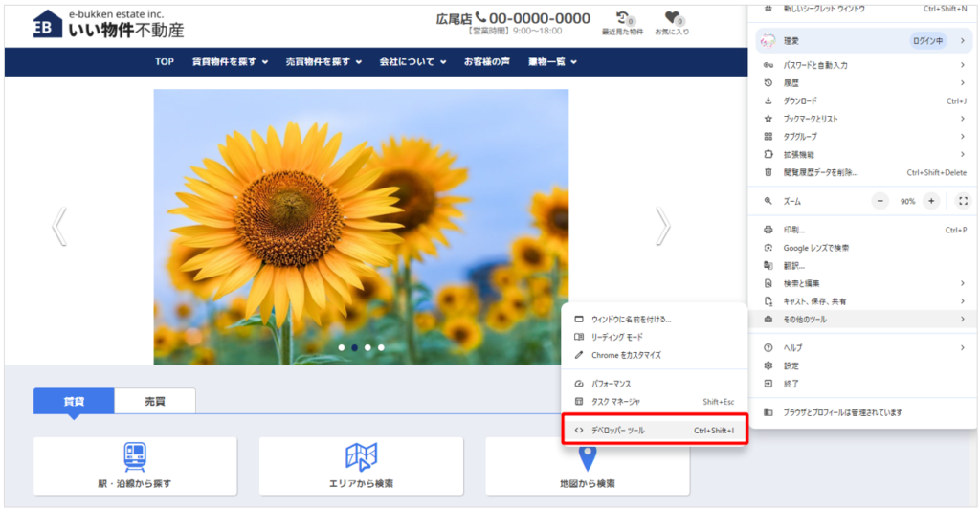980x509 pixels.
Task: Click the gear icon beside 設定
Action: [x=768, y=365]
